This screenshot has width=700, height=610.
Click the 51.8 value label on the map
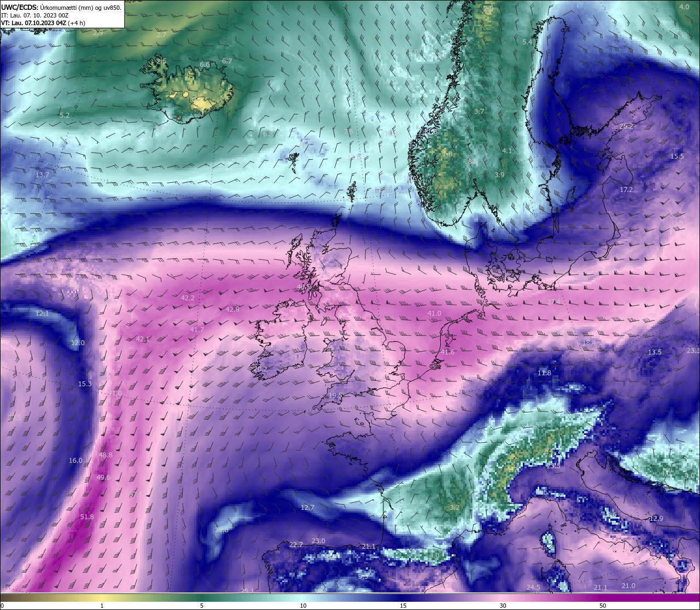87,516
